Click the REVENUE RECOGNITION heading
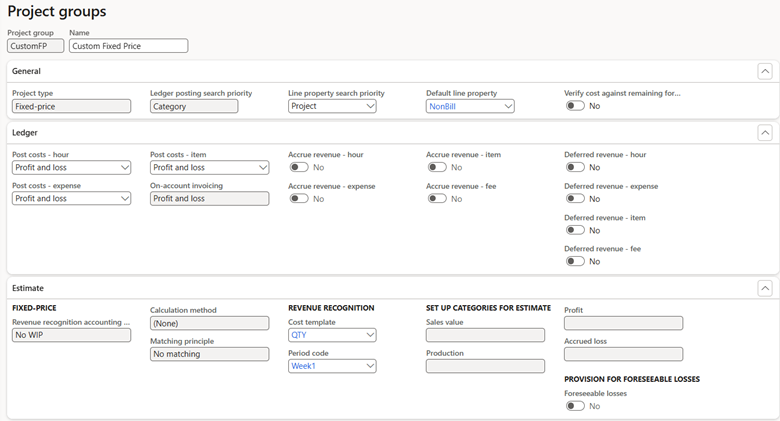 (331, 308)
